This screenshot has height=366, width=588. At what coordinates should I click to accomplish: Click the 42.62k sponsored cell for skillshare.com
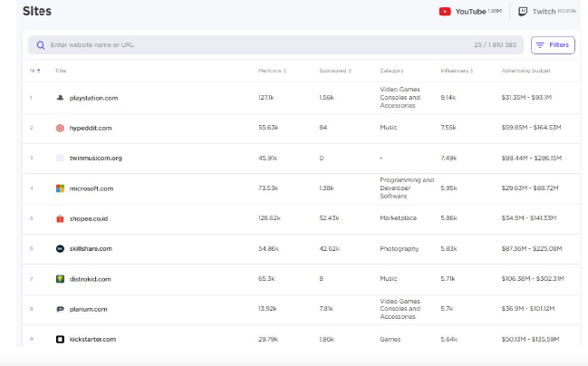(x=329, y=248)
